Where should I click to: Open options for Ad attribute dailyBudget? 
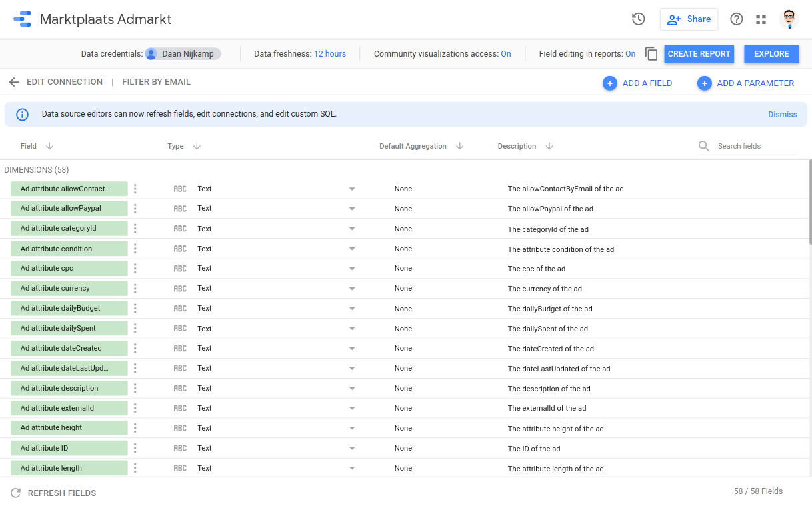[135, 309]
